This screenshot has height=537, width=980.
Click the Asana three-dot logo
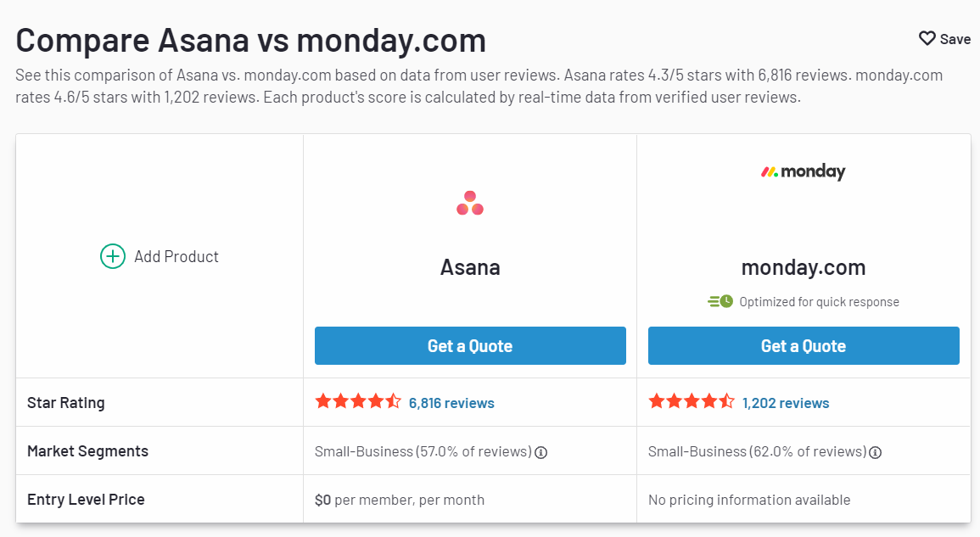pos(470,203)
